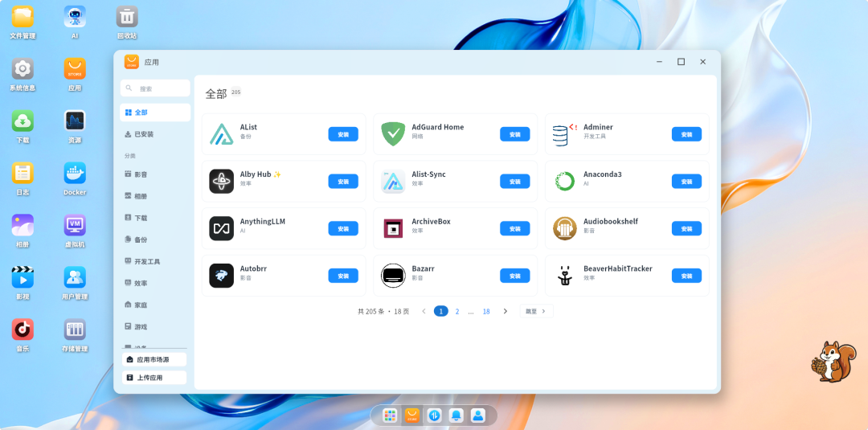The height and width of the screenshot is (430, 868).
Task: Click the Alist-Sync app logo
Action: point(393,181)
